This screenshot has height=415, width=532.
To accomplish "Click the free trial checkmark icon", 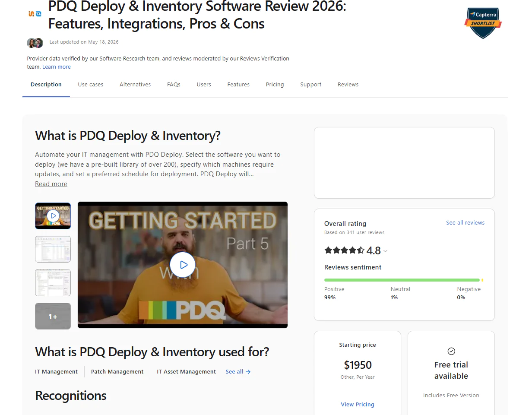I will 451,351.
